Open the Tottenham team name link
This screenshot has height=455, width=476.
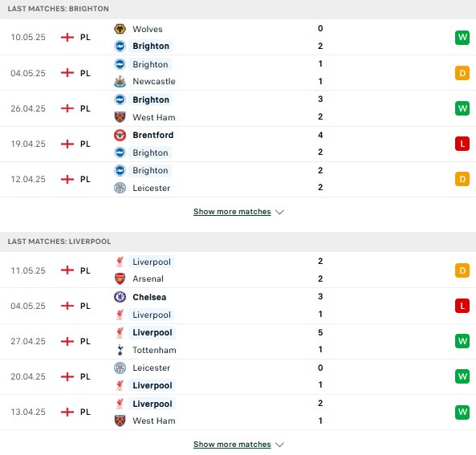(x=154, y=351)
